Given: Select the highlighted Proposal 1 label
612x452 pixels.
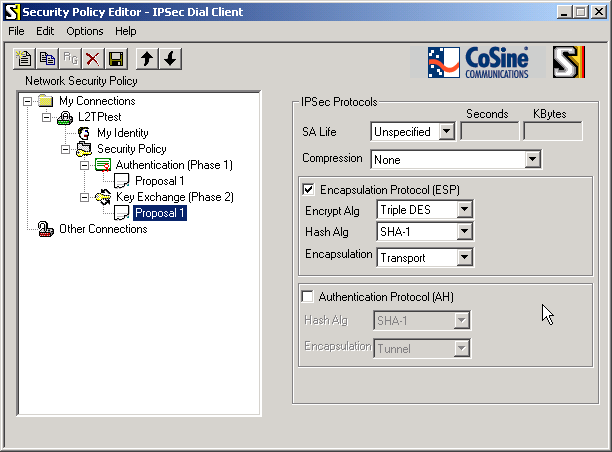Looking at the screenshot, I should [x=160, y=213].
